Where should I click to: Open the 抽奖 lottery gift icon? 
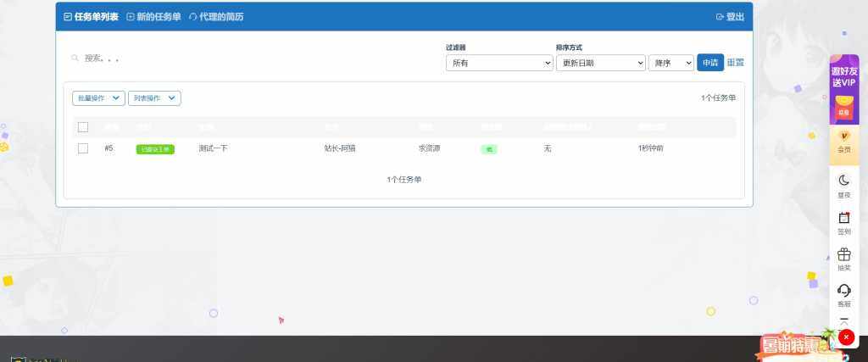843,259
